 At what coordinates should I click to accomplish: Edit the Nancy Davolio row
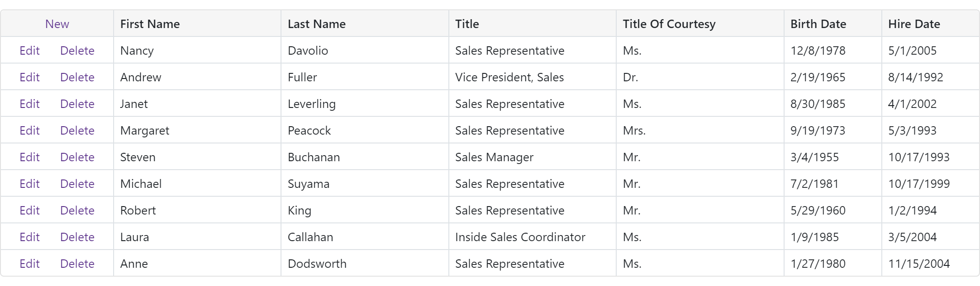[x=29, y=50]
